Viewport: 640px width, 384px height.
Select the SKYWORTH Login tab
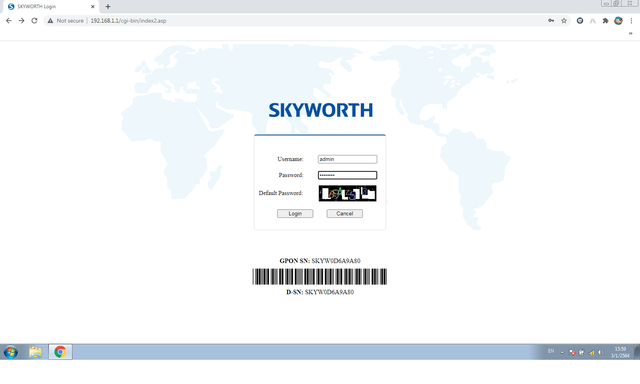pos(51,7)
